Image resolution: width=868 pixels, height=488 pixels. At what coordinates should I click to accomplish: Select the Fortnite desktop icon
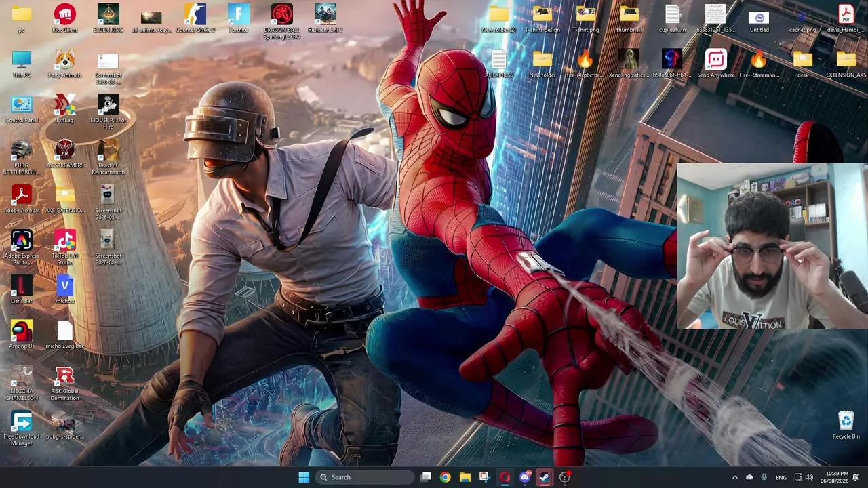pyautogui.click(x=238, y=18)
